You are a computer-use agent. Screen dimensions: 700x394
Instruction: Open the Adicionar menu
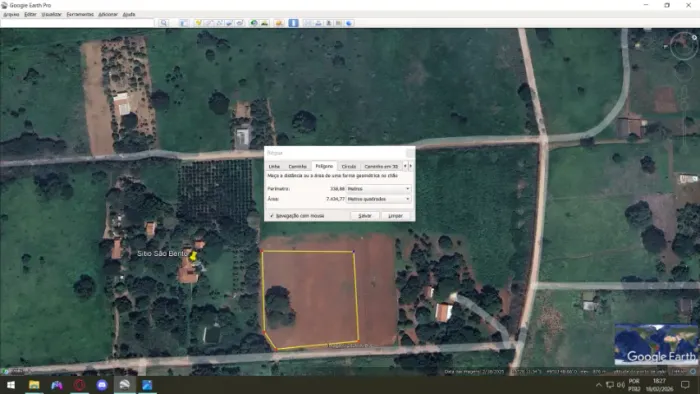point(108,14)
